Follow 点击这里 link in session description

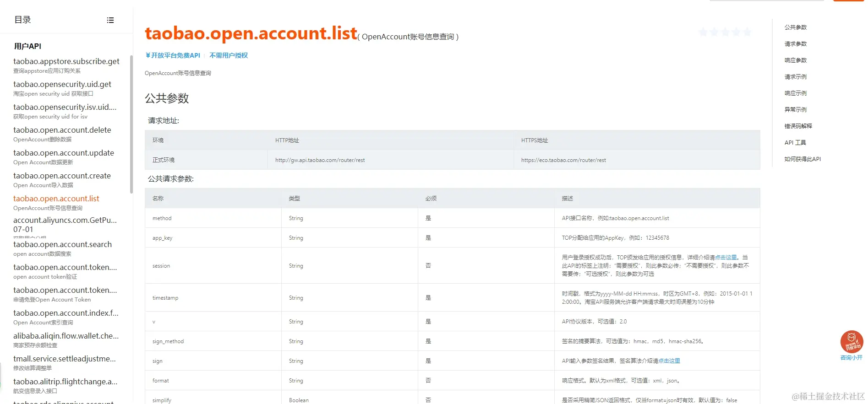click(x=726, y=258)
